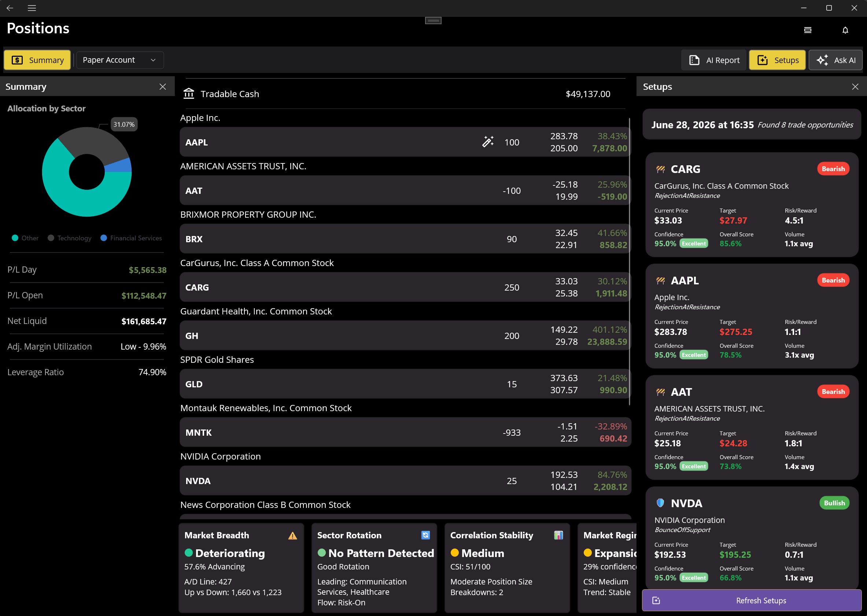Toggle the Setups panel button
This screenshot has height=616, width=867.
[777, 60]
